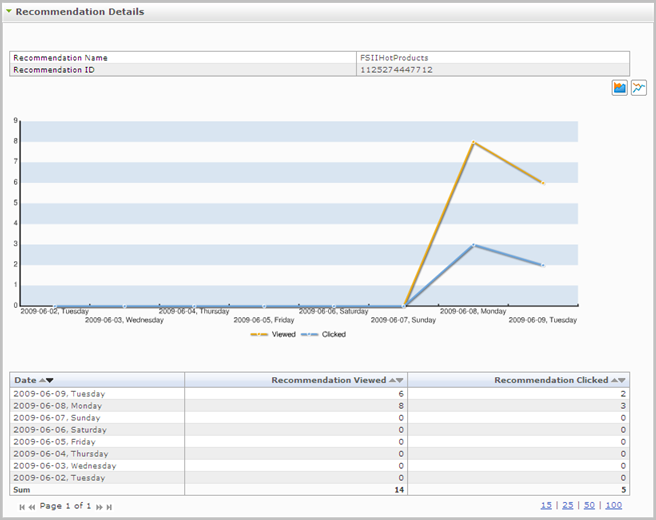Toggle the Clicked series in legend
Screen dimensions: 656x520
click(323, 334)
